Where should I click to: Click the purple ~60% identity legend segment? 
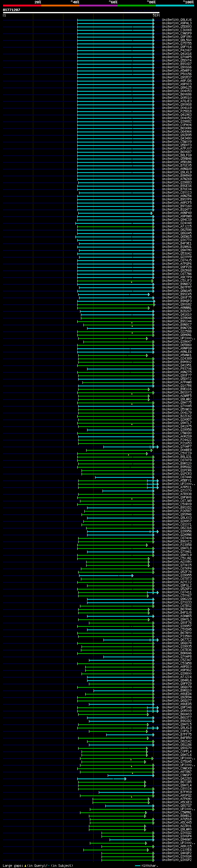98,6
